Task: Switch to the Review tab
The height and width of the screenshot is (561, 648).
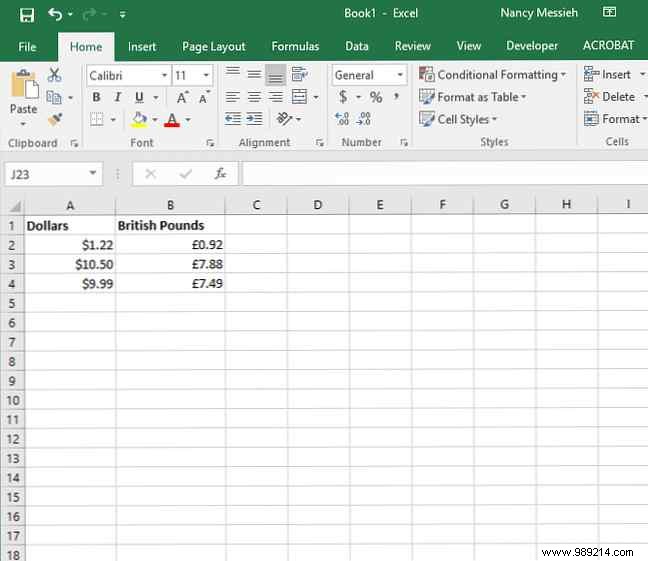Action: (412, 46)
